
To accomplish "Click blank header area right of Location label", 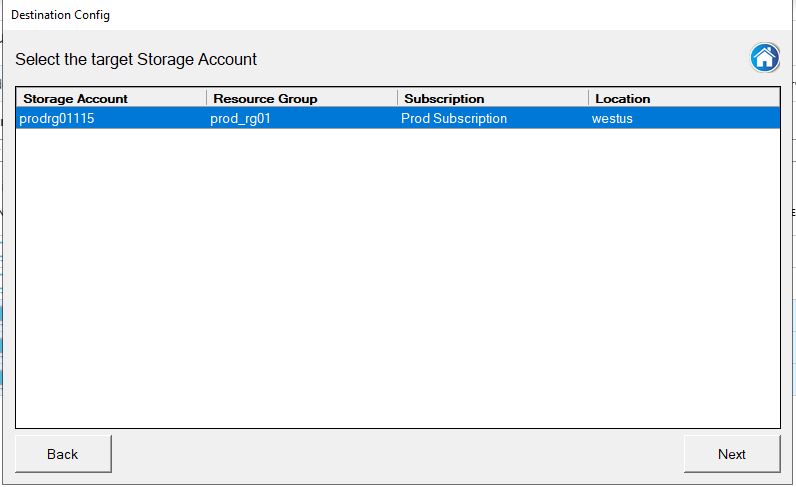I will (715, 98).
